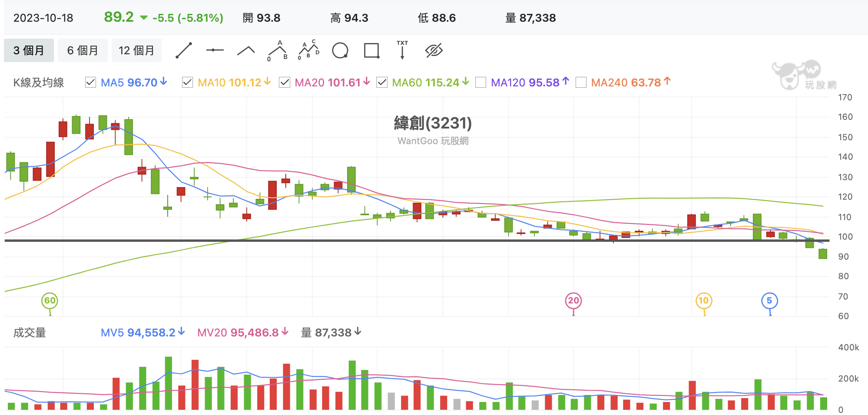This screenshot has height=415, width=868.
Task: Enable the MA120 moving average checkbox
Action: (480, 82)
